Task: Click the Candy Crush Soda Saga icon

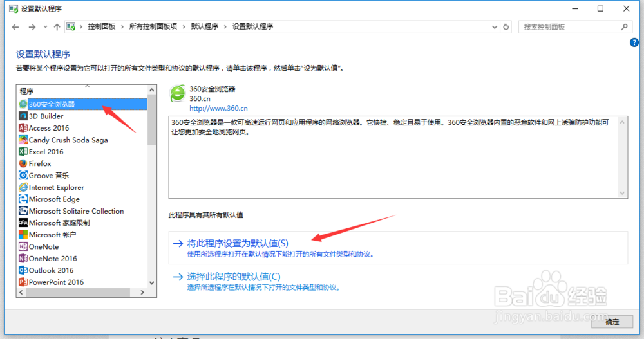Action: [x=23, y=140]
